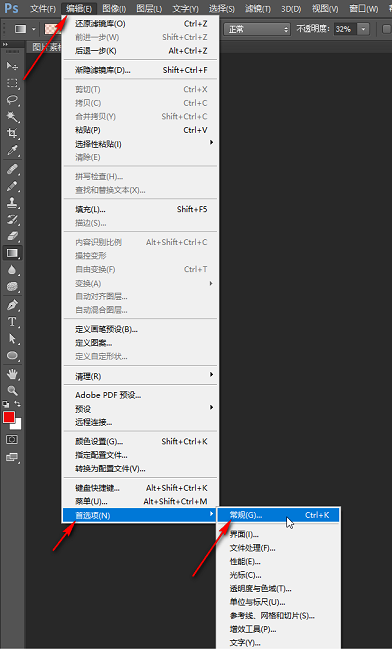392x650 pixels.
Task: Choose 性能(E)... preferences entry
Action: 278,562
